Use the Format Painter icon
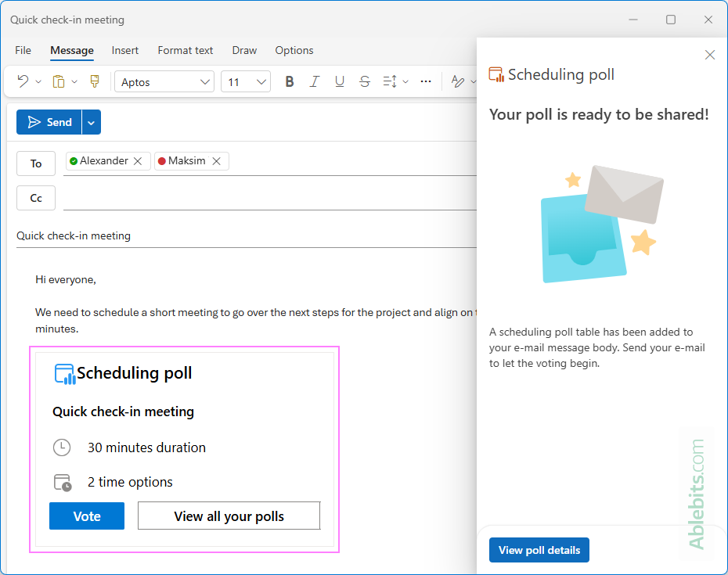 (94, 81)
